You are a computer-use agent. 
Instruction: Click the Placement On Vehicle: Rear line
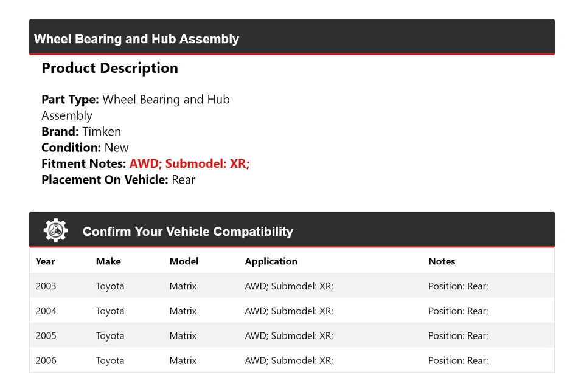[118, 180]
